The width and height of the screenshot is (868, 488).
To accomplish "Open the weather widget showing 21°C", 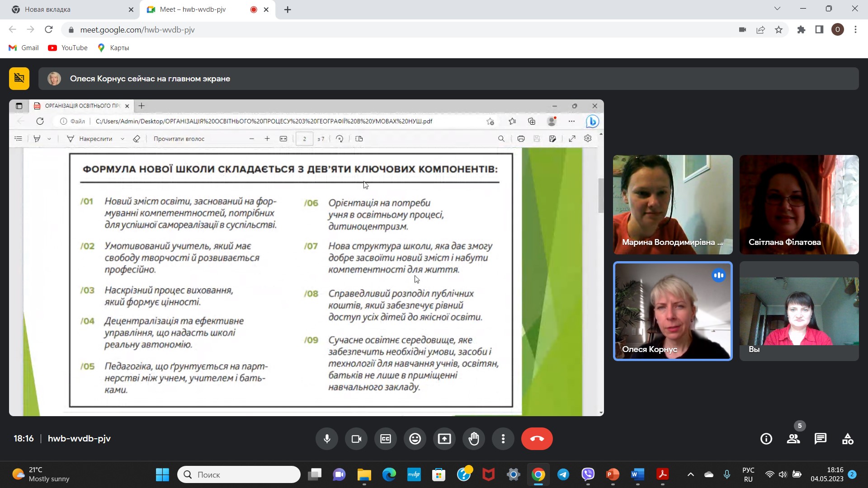I will point(42,474).
